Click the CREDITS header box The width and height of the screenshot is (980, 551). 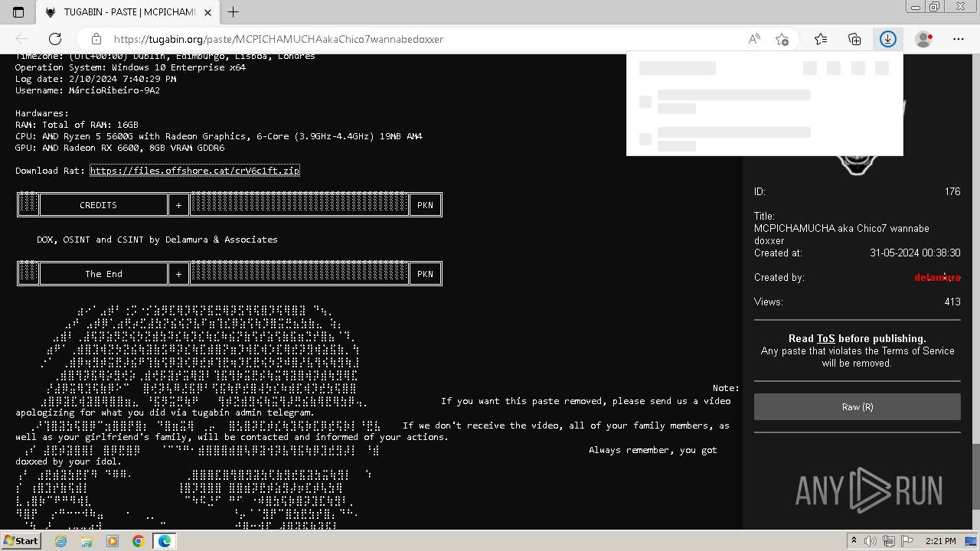click(103, 205)
